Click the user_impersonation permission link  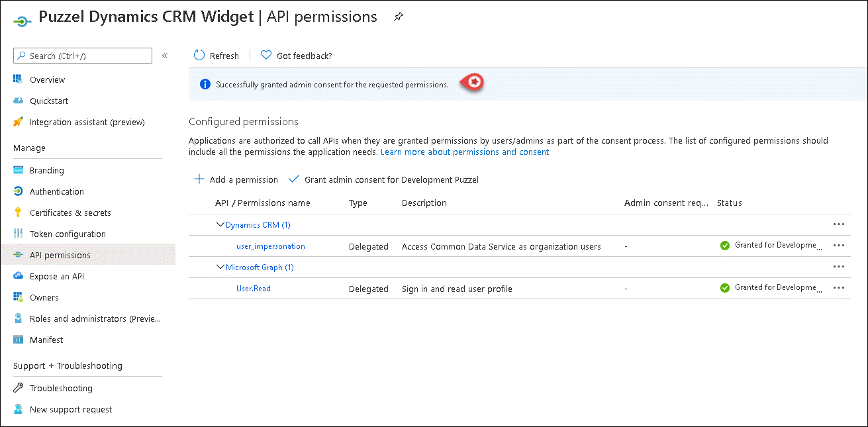coord(270,246)
